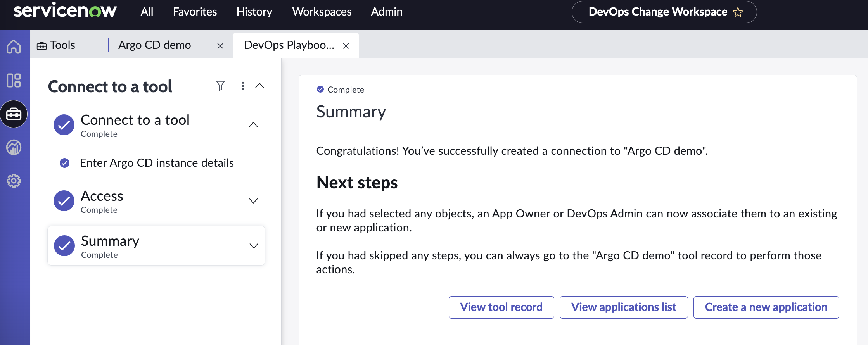
Task: Open the Admin menu
Action: coord(387,12)
